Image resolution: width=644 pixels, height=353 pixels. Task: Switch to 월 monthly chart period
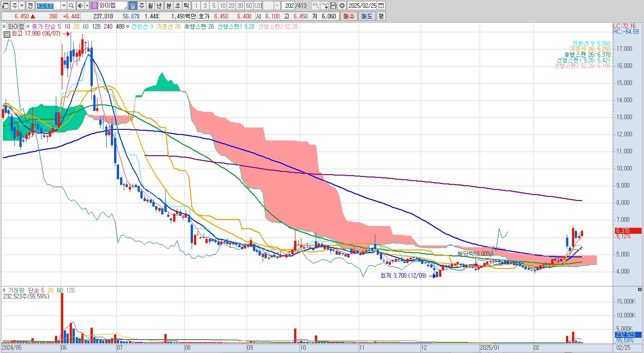[x=150, y=6]
